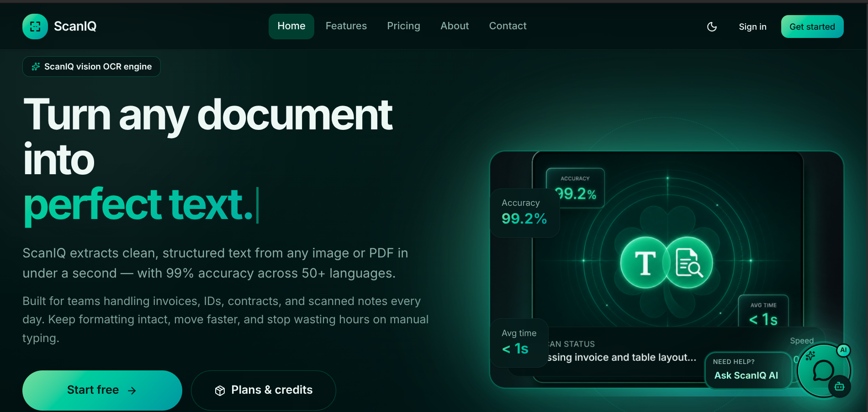The image size is (868, 412).
Task: Open the Home nav tab
Action: (291, 26)
